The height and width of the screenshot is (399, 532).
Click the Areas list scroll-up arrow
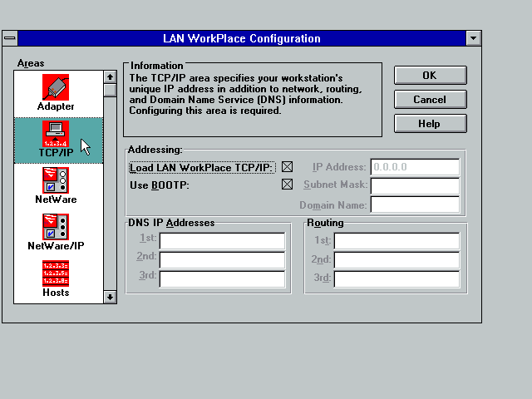[110, 77]
